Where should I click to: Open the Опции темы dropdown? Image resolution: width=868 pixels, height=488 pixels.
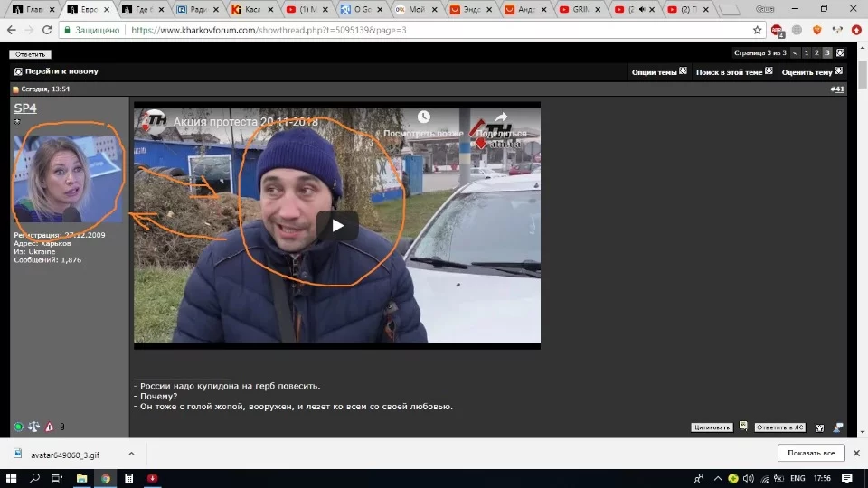point(659,72)
